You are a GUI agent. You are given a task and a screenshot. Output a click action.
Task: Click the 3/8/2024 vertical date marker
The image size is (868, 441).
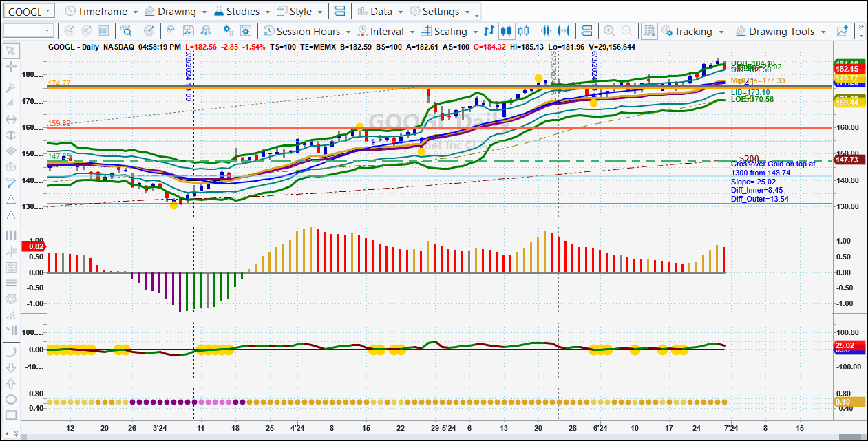[x=188, y=77]
